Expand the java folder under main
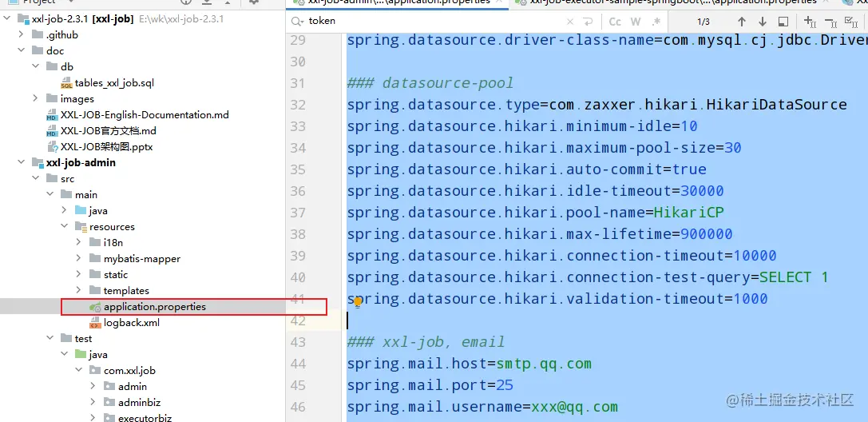Image resolution: width=868 pixels, height=422 pixels. click(64, 210)
